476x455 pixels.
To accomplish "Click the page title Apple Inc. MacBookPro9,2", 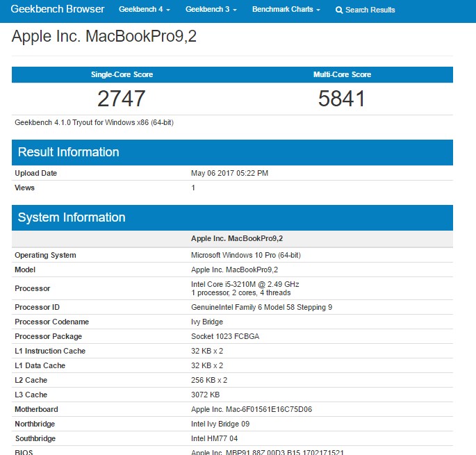I will click(104, 36).
